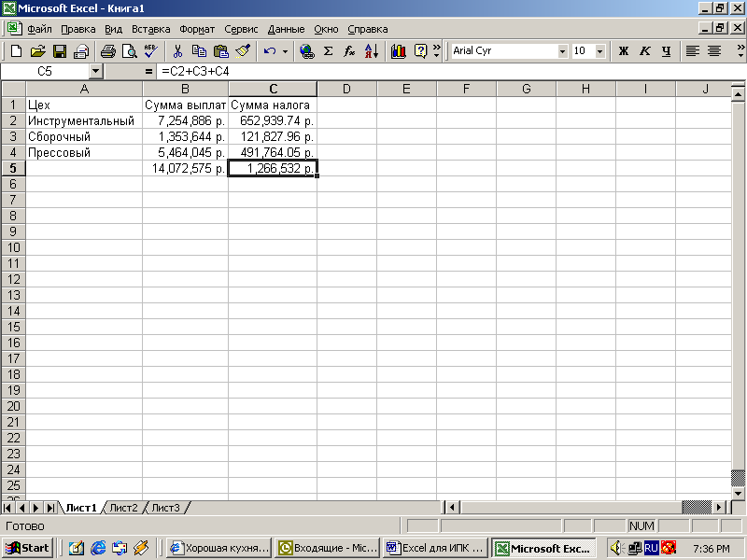This screenshot has width=747, height=560.
Task: Cut selection with the scissors icon
Action: (x=177, y=51)
